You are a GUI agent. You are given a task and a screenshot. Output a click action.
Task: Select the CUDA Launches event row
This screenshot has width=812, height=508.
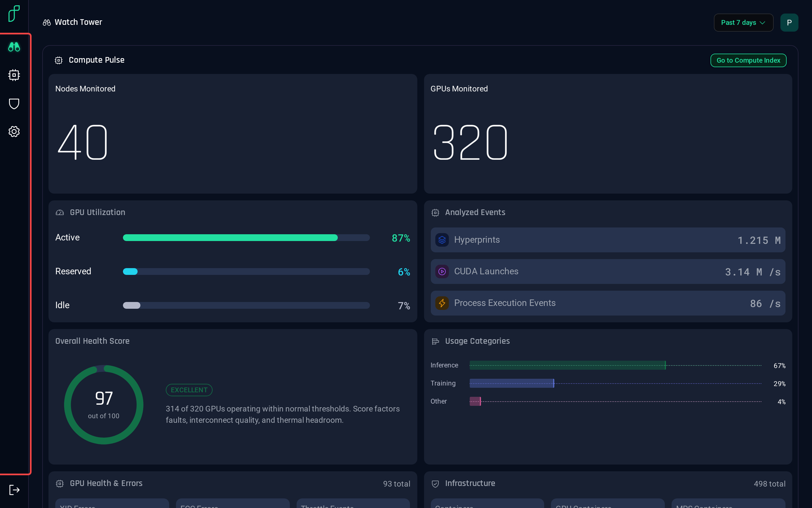tap(608, 271)
